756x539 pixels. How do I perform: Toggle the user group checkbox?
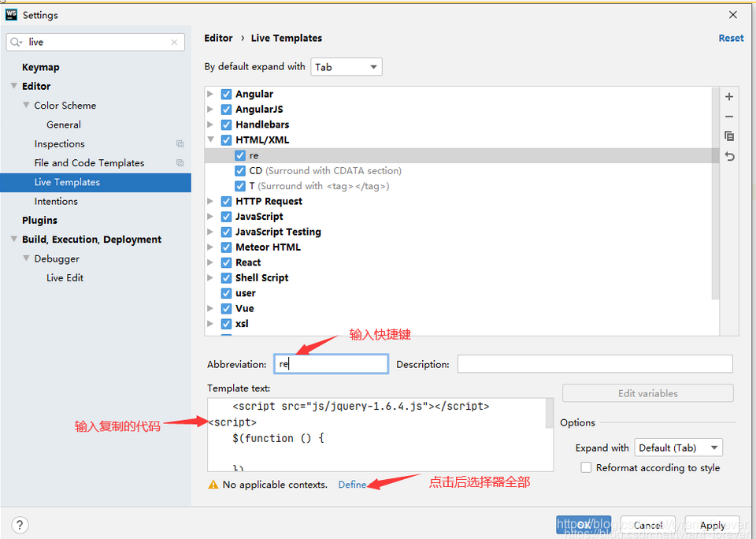coord(226,293)
